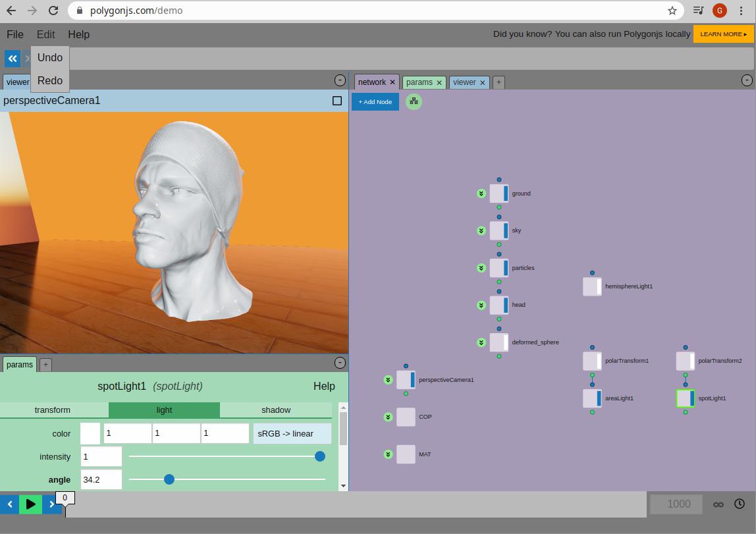756x534 pixels.
Task: Choose Undo from the Edit menu
Action: (x=50, y=58)
